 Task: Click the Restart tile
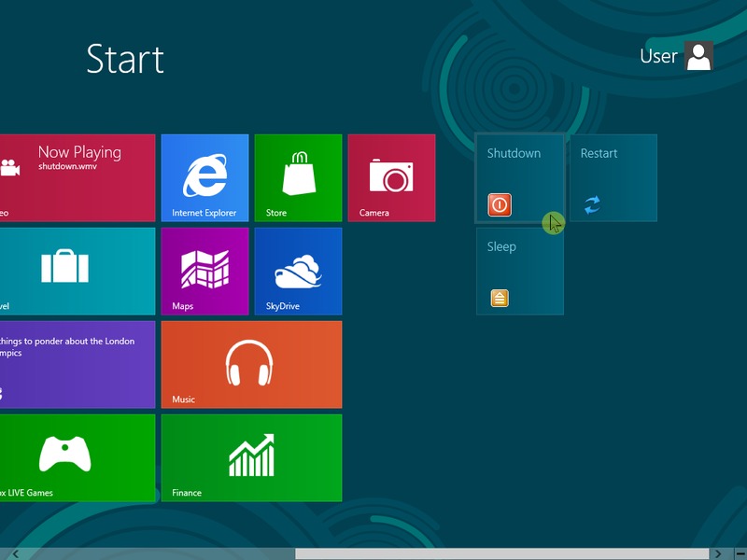click(x=613, y=177)
